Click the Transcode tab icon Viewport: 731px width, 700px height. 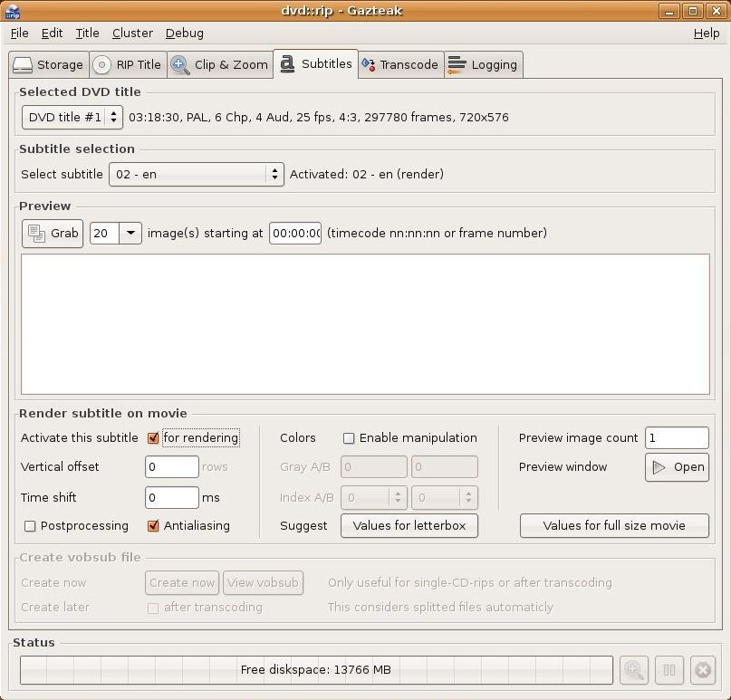[369, 65]
